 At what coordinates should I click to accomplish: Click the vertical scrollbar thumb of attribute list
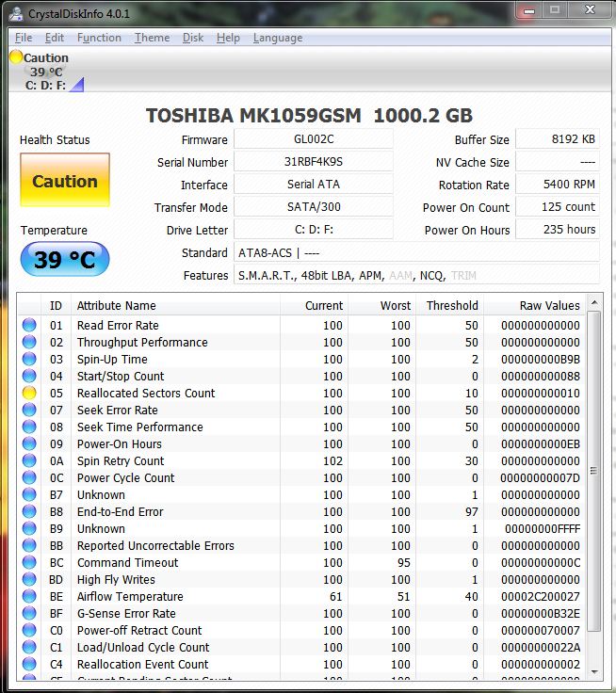(594, 471)
